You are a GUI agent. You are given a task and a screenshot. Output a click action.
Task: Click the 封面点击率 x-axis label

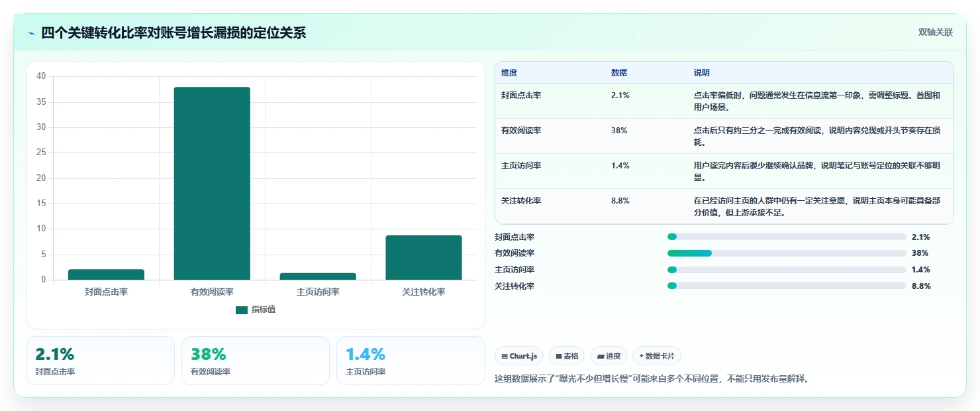pyautogui.click(x=106, y=292)
